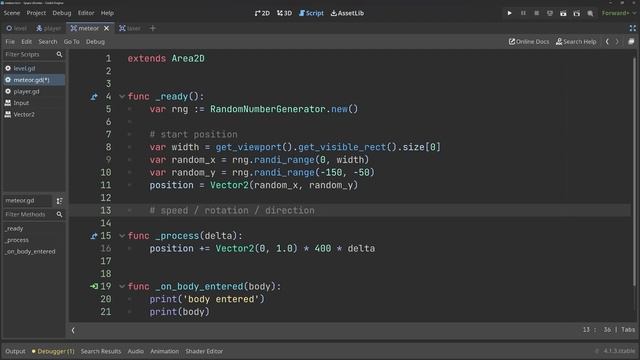Go to previous edited document arrow
Image resolution: width=640 pixels, height=360 pixels.
[x=607, y=42]
